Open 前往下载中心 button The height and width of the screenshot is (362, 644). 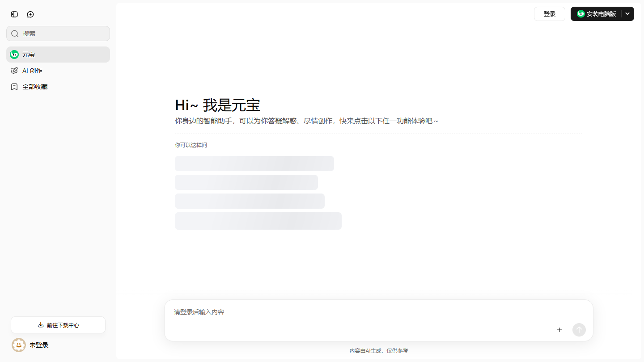coord(58,325)
